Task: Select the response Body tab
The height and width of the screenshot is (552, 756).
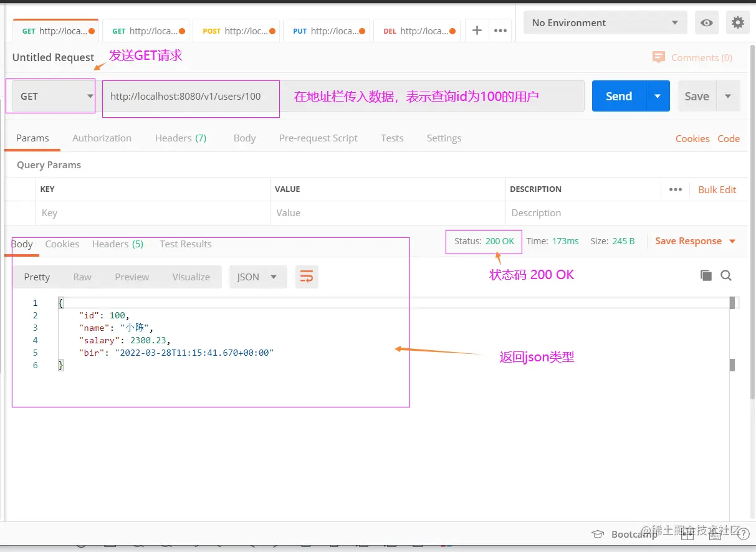Action: point(22,244)
